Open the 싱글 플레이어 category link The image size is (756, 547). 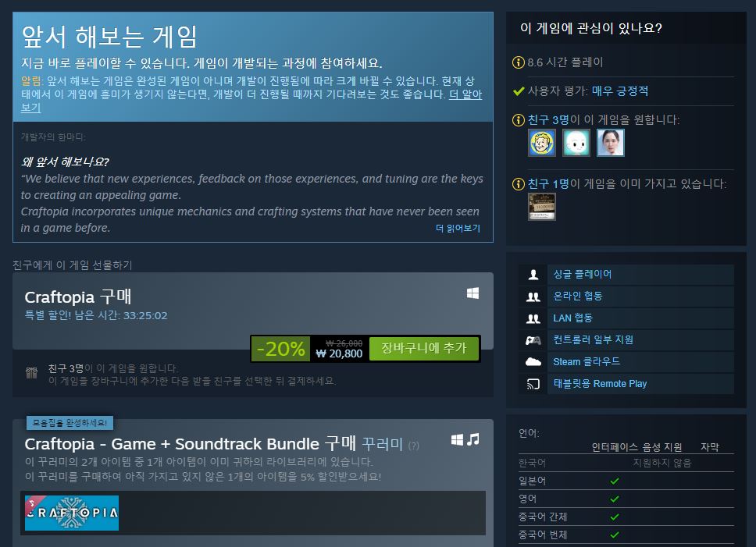(583, 275)
